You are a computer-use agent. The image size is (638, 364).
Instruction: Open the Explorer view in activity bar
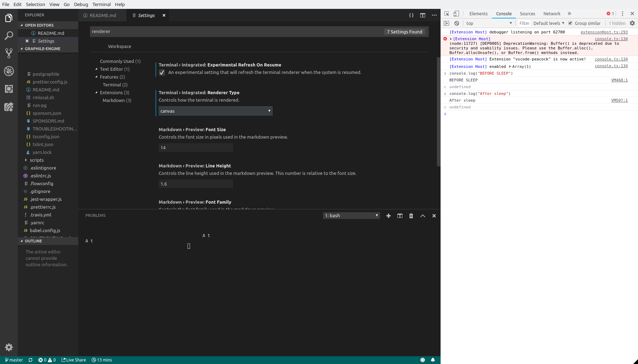pyautogui.click(x=9, y=18)
